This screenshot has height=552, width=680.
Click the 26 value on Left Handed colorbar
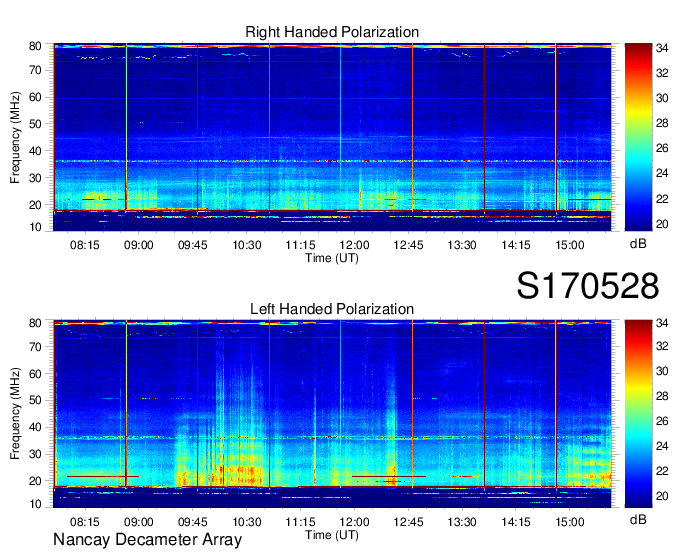pos(662,421)
